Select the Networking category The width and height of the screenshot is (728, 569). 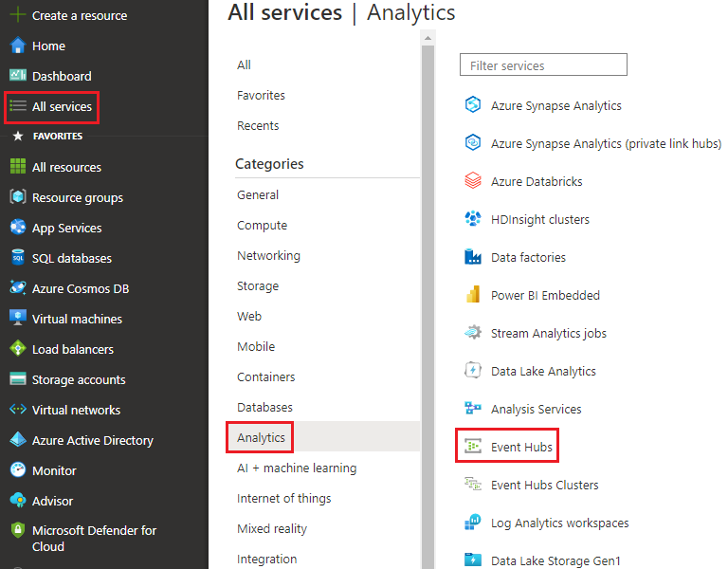point(269,255)
